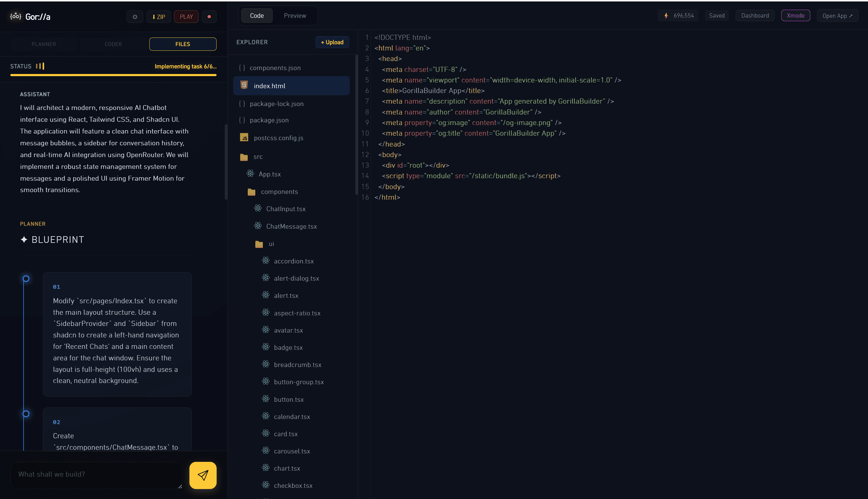
Task: Switch to the PLANNER tab
Action: click(44, 44)
